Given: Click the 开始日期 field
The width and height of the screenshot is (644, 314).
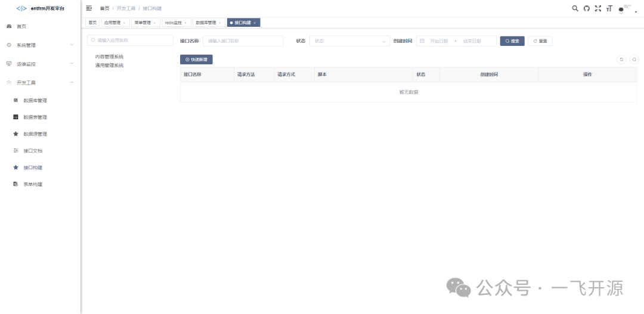Looking at the screenshot, I should [439, 41].
